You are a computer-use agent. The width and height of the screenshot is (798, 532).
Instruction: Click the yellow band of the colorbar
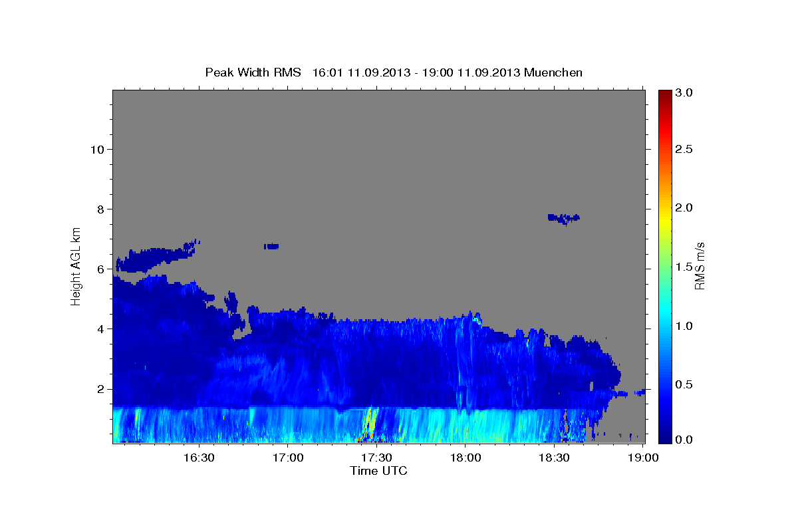[x=664, y=219]
